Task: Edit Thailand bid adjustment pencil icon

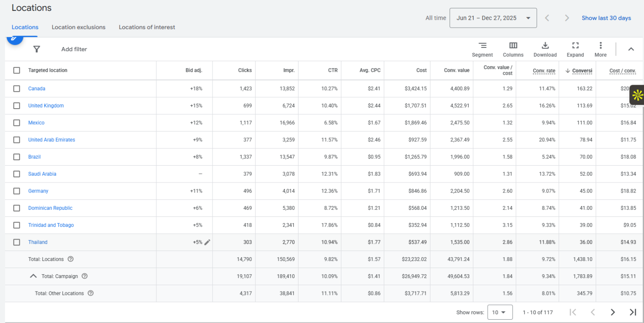Action: coord(207,242)
